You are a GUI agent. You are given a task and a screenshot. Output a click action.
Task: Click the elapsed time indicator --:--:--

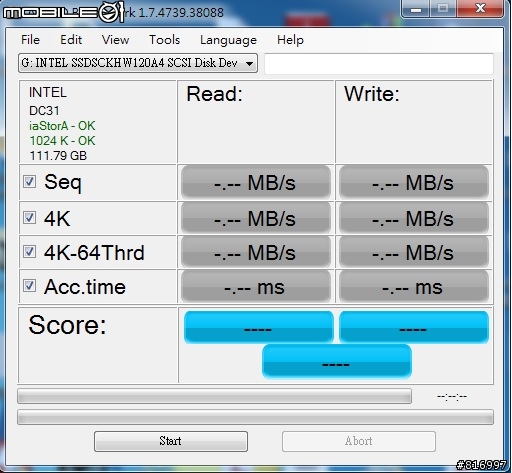point(452,396)
